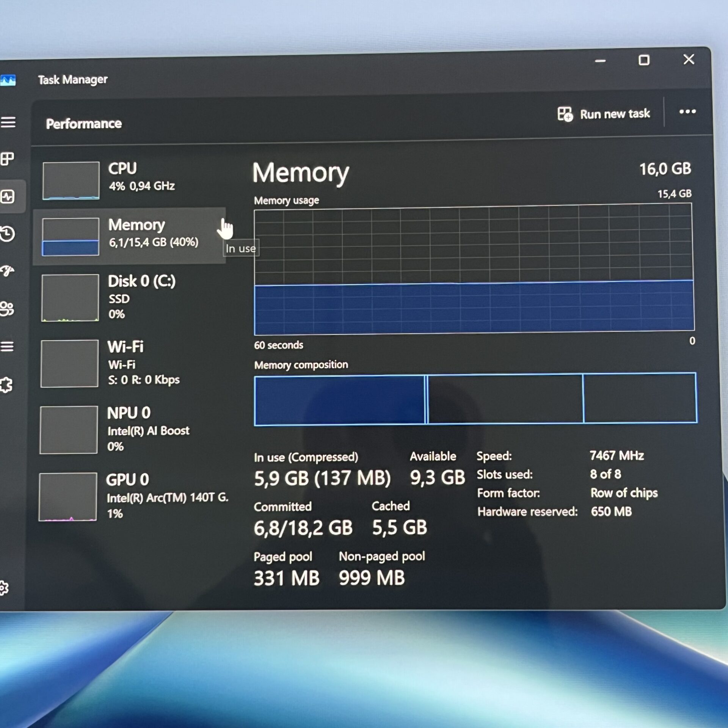Click Run new task button
This screenshot has width=728, height=728.
(604, 114)
